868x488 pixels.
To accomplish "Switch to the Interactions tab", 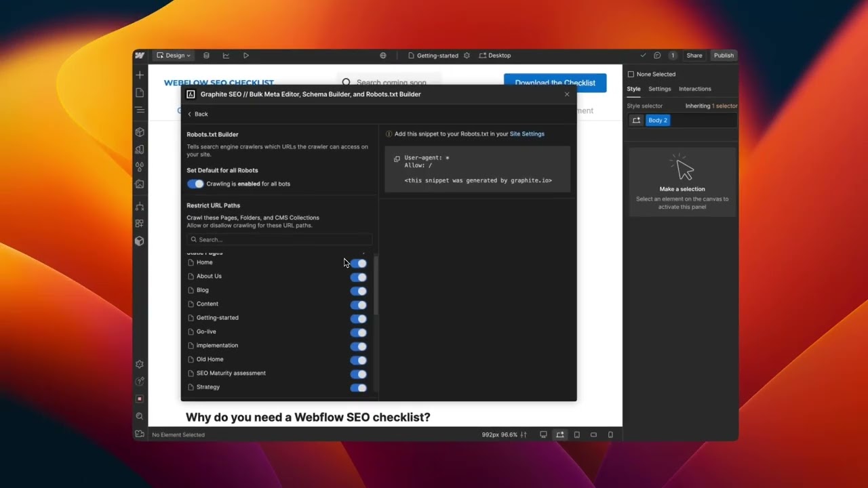I will [695, 89].
